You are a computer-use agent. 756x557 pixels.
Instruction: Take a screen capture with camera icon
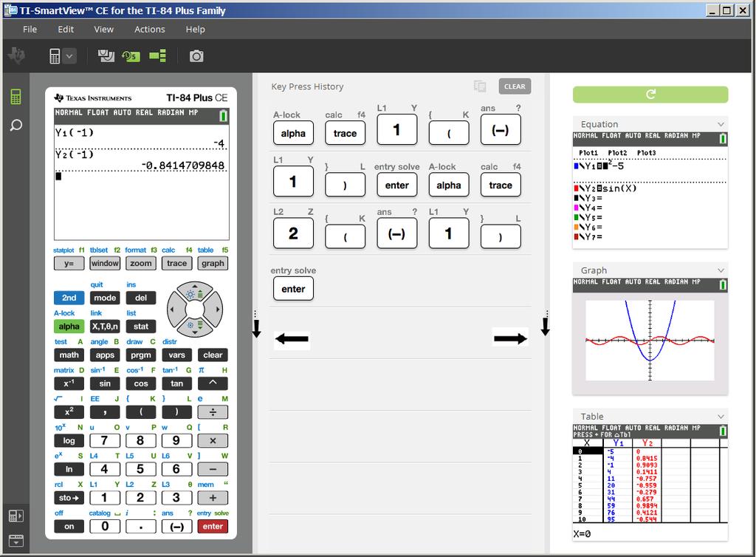(196, 56)
